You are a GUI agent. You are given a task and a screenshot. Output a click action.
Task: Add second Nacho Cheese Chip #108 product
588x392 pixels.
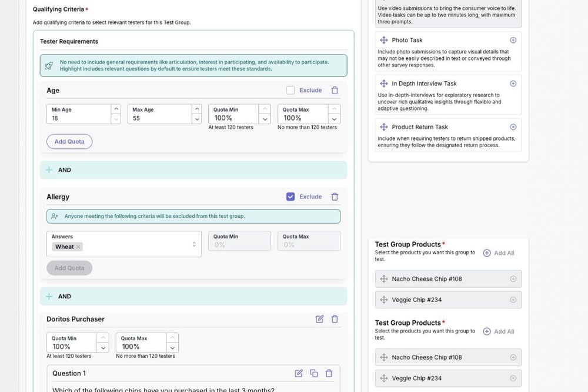pyautogui.click(x=513, y=357)
